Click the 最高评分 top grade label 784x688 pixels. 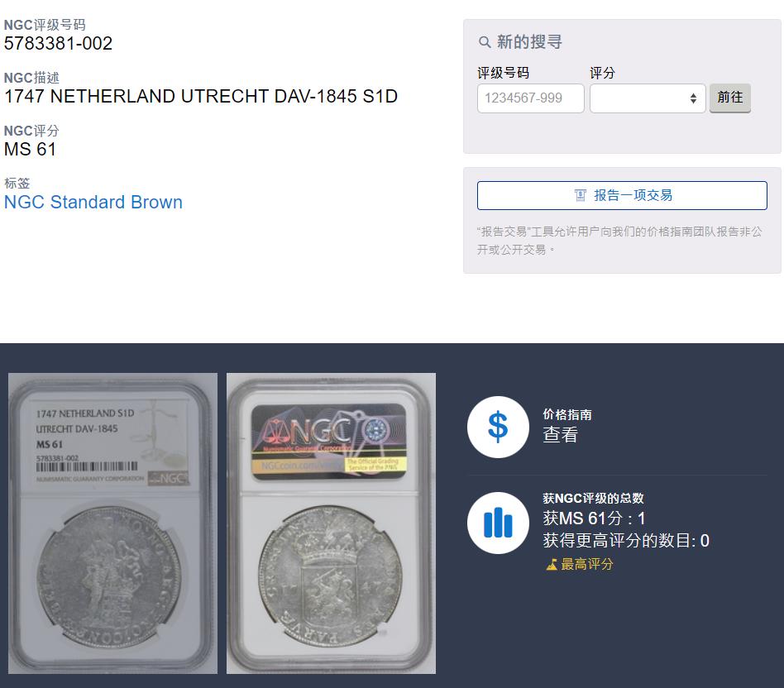pos(587,565)
